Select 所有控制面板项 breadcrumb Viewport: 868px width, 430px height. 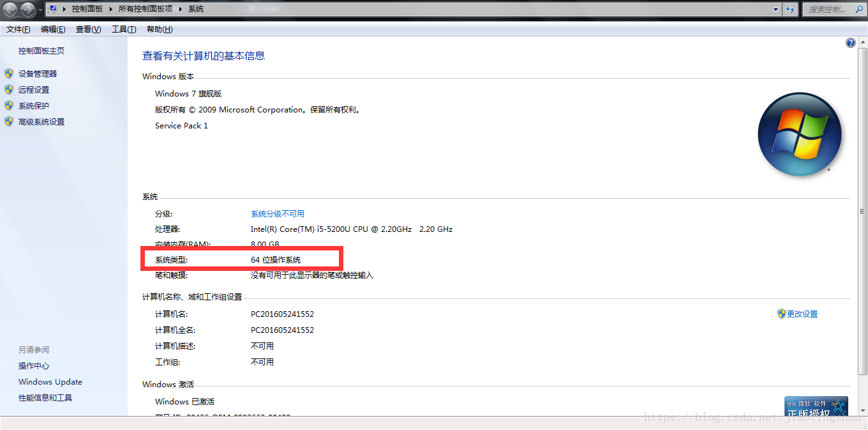pyautogui.click(x=146, y=10)
